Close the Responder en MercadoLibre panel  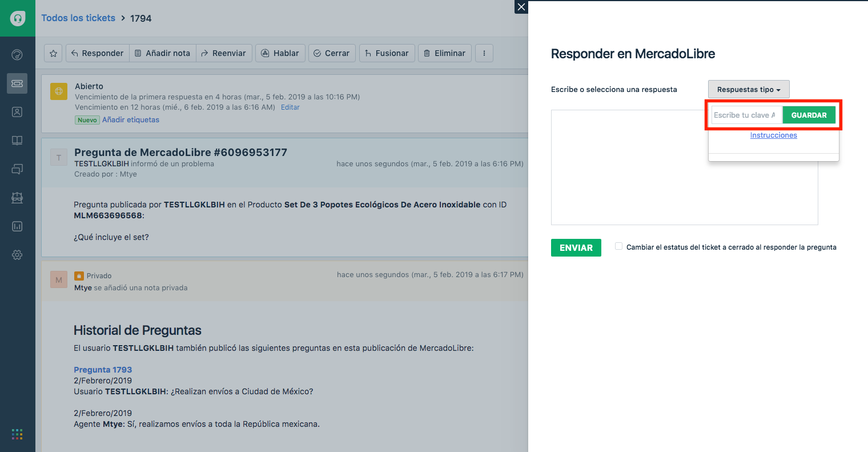pos(521,7)
